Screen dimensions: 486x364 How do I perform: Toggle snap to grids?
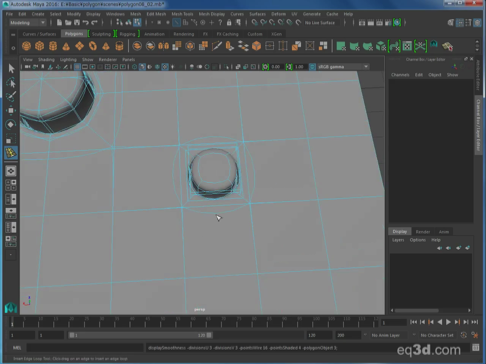(254, 23)
